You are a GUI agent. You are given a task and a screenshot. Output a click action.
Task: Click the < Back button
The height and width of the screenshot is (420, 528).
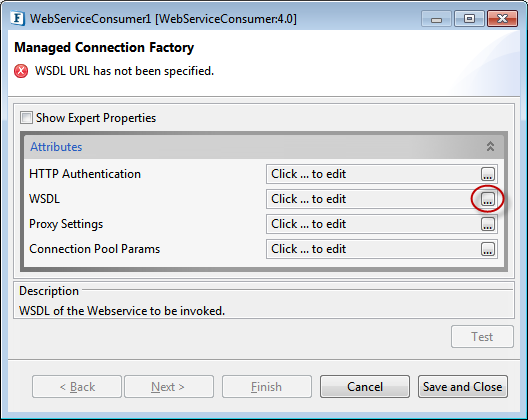pyautogui.click(x=77, y=387)
